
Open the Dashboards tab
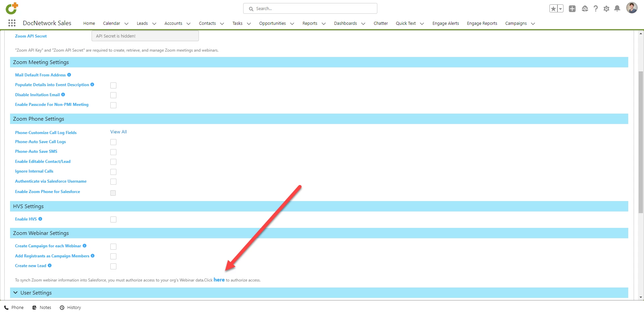click(345, 23)
